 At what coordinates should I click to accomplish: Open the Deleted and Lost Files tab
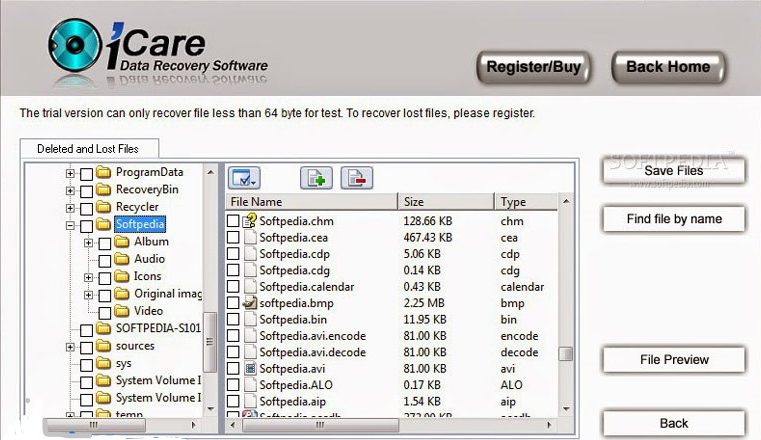pos(88,149)
